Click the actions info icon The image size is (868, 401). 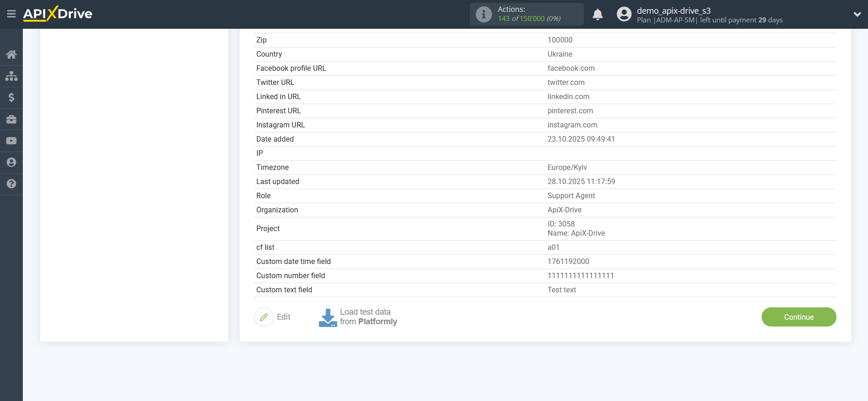click(x=484, y=14)
